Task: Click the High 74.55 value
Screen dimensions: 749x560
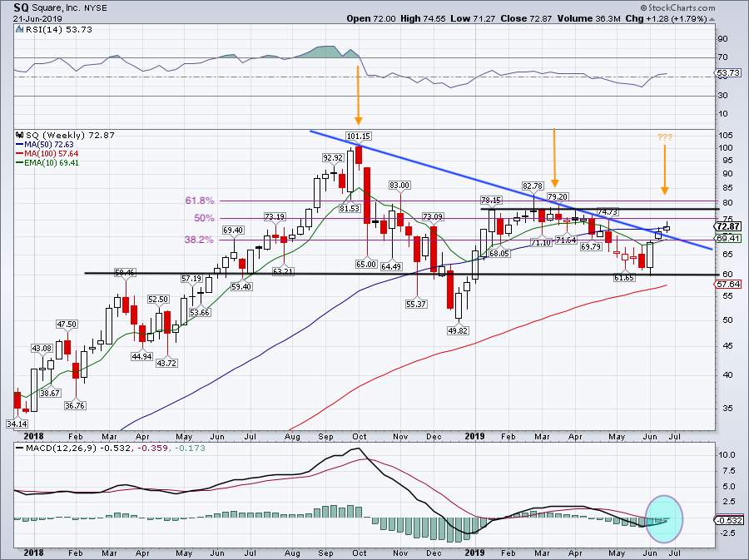Action: click(x=423, y=18)
